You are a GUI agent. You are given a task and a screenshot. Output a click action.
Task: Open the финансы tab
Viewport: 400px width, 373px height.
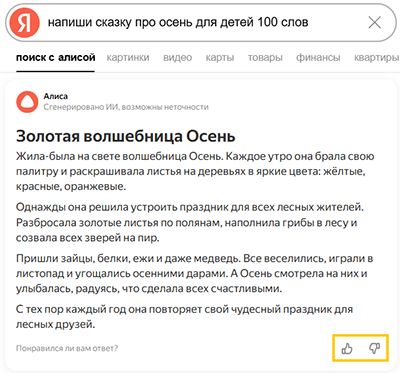coord(318,58)
